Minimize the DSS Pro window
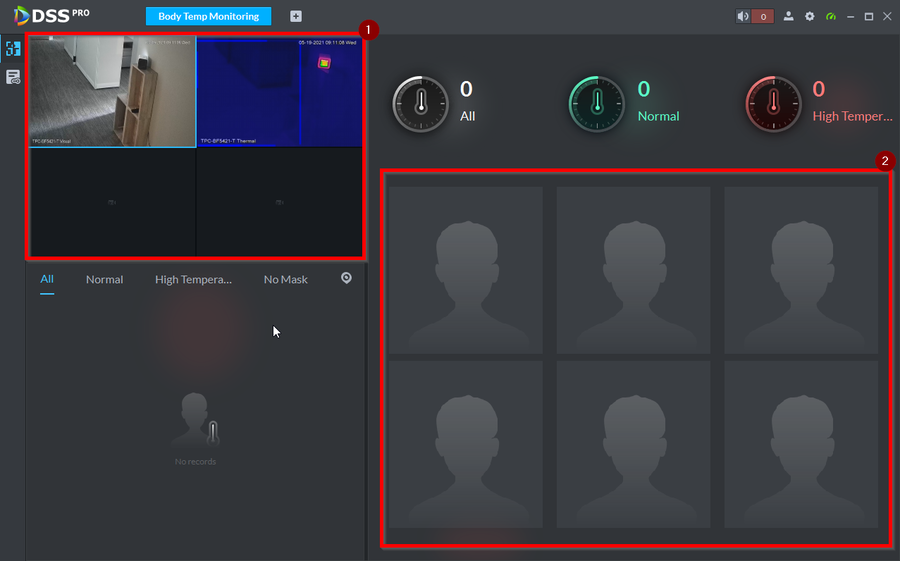Image resolution: width=900 pixels, height=561 pixels. pos(851,17)
